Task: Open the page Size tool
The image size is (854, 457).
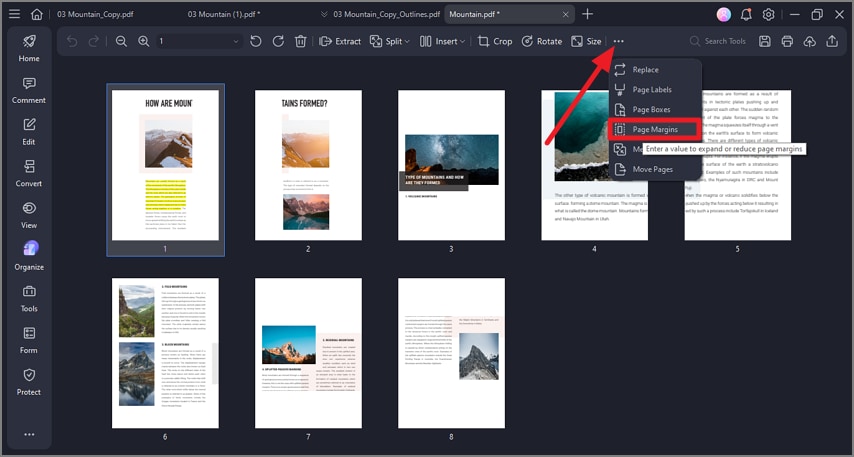Action: click(x=586, y=41)
